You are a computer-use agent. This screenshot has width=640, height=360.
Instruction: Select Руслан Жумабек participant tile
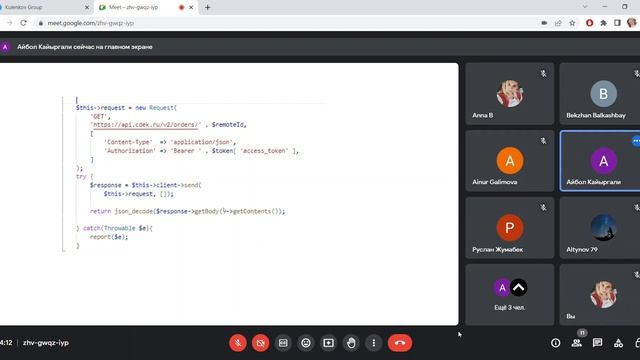(x=510, y=228)
